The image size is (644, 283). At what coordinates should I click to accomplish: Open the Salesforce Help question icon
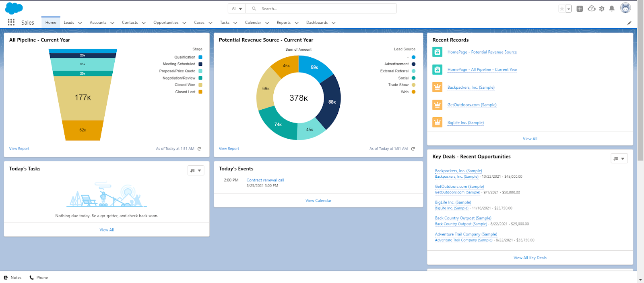click(591, 8)
